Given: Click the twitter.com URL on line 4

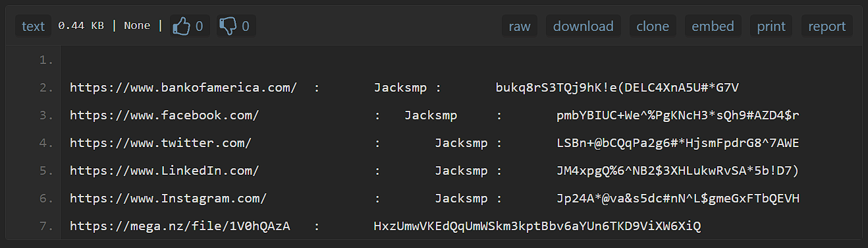Looking at the screenshot, I should pos(161,143).
